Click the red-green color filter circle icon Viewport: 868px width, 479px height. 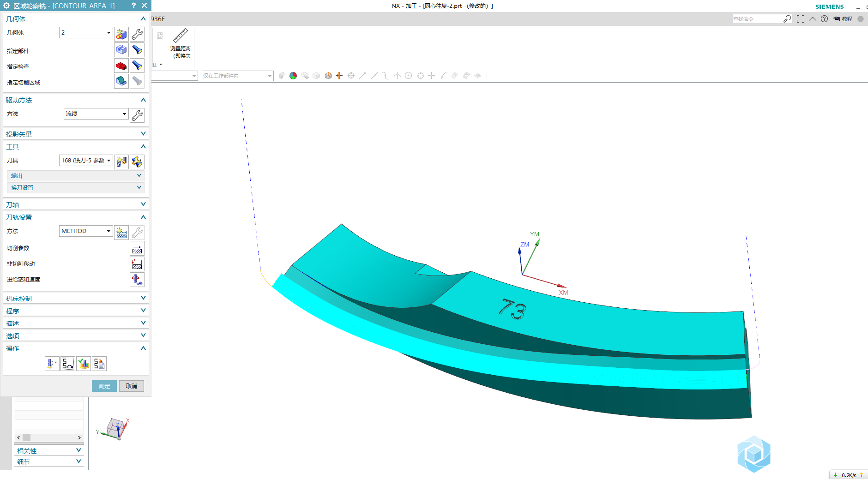293,76
